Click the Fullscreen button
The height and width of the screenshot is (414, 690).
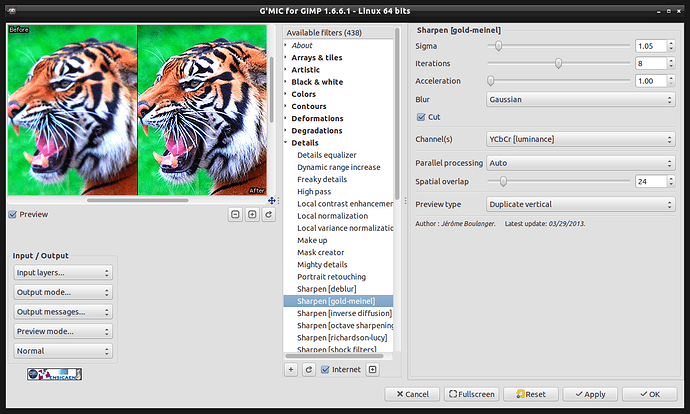pos(470,394)
